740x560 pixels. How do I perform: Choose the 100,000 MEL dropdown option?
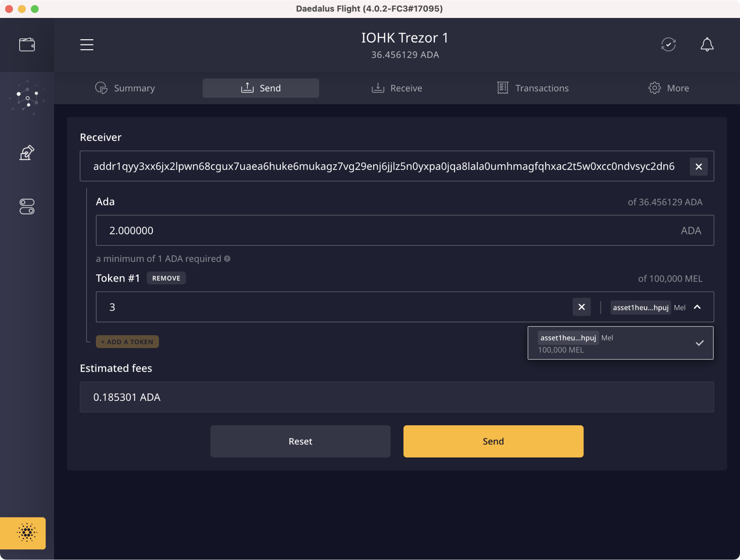point(620,343)
